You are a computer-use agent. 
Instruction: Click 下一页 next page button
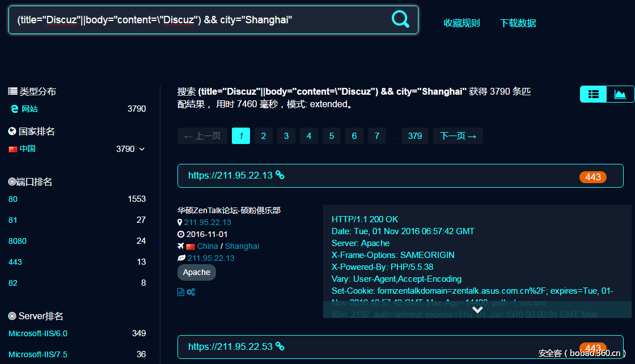click(x=458, y=136)
